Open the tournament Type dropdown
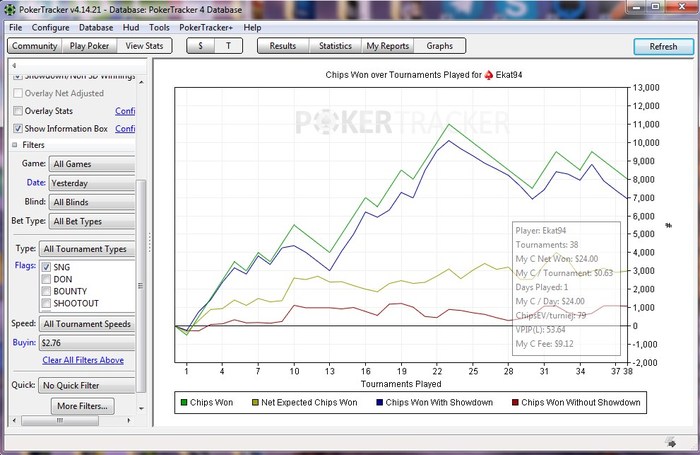The width and height of the screenshot is (700, 455). (x=87, y=249)
